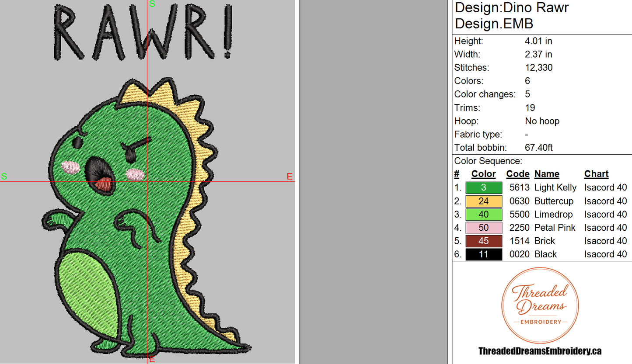Click the 'Limedrop' thread name

click(x=553, y=214)
